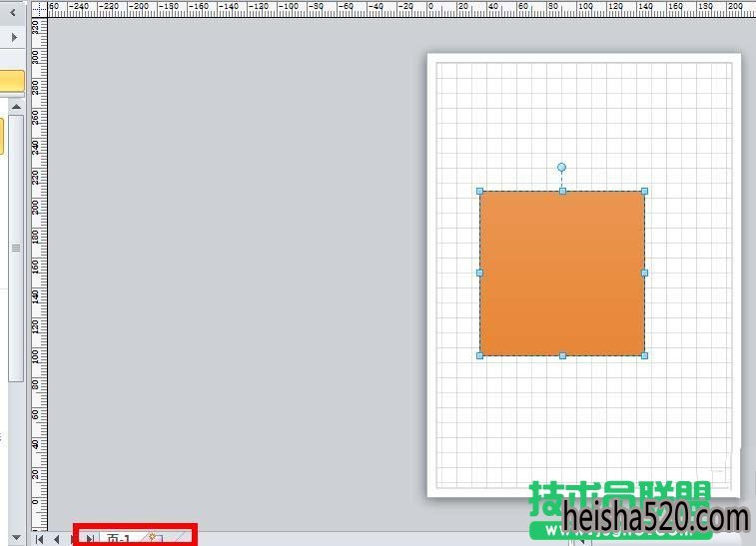Viewport: 756px width, 546px height.
Task: Go to the last page tab button
Action: pos(90,539)
